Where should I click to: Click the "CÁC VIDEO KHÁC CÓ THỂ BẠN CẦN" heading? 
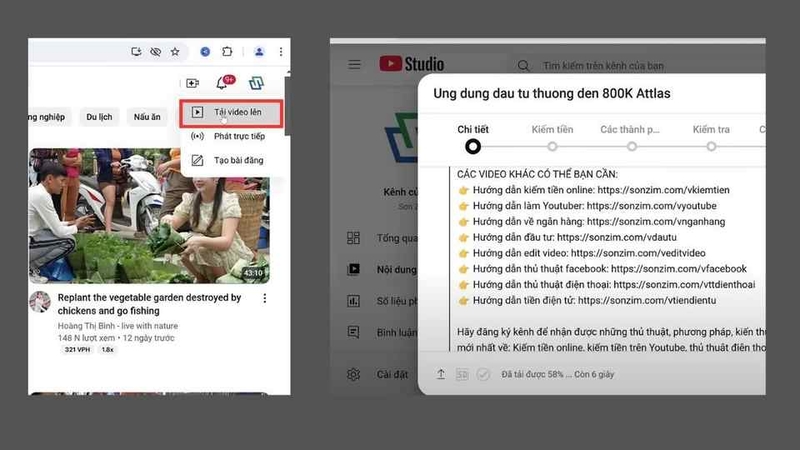pos(537,174)
